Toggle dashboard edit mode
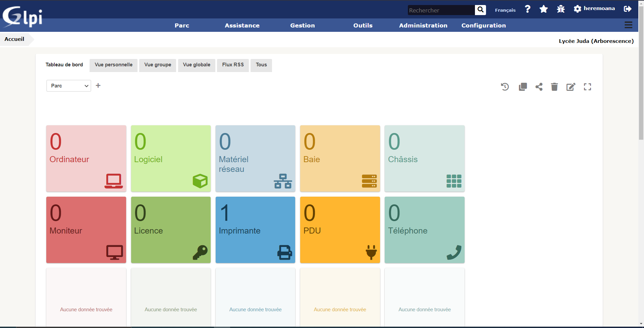Screen dimensions: 644x328 point(571,87)
